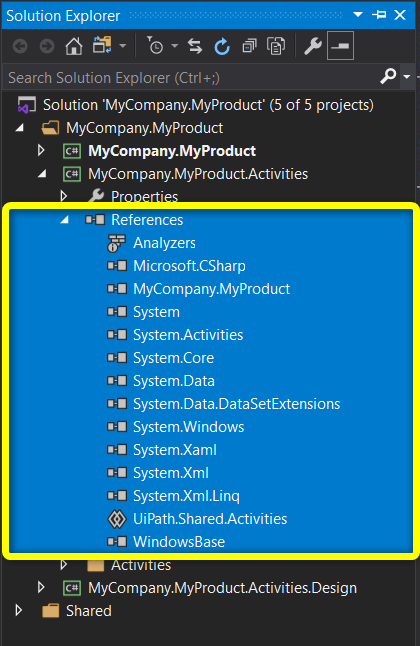Close the Solution Explorer panel
Image resolution: width=420 pixels, height=646 pixels.
point(400,15)
